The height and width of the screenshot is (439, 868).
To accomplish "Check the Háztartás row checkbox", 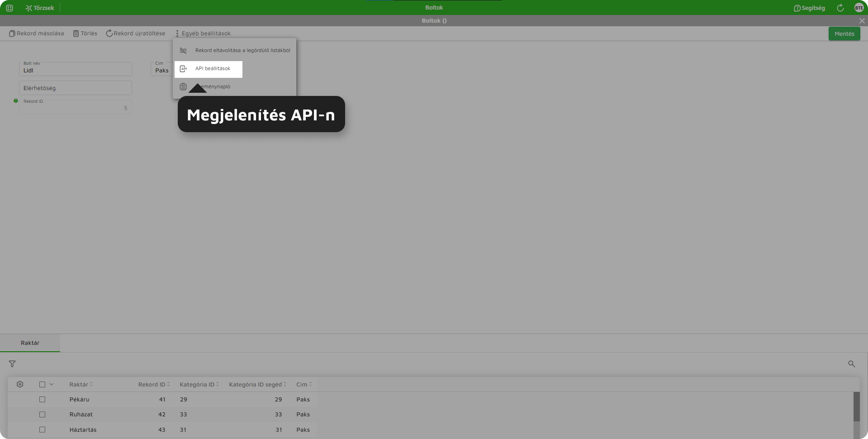I will click(42, 429).
